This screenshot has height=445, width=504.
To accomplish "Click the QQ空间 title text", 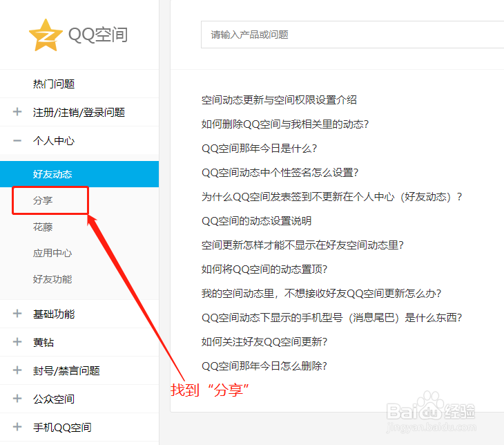I will point(98,35).
